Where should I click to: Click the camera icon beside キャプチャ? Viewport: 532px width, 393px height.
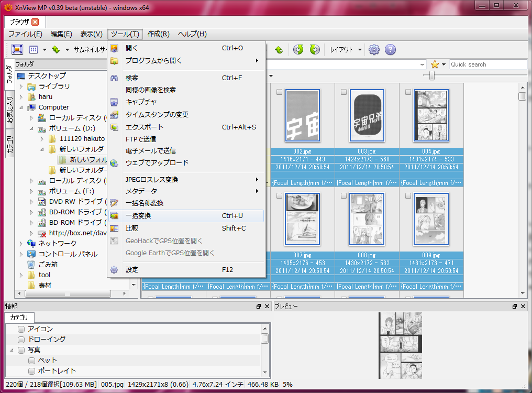coord(114,102)
